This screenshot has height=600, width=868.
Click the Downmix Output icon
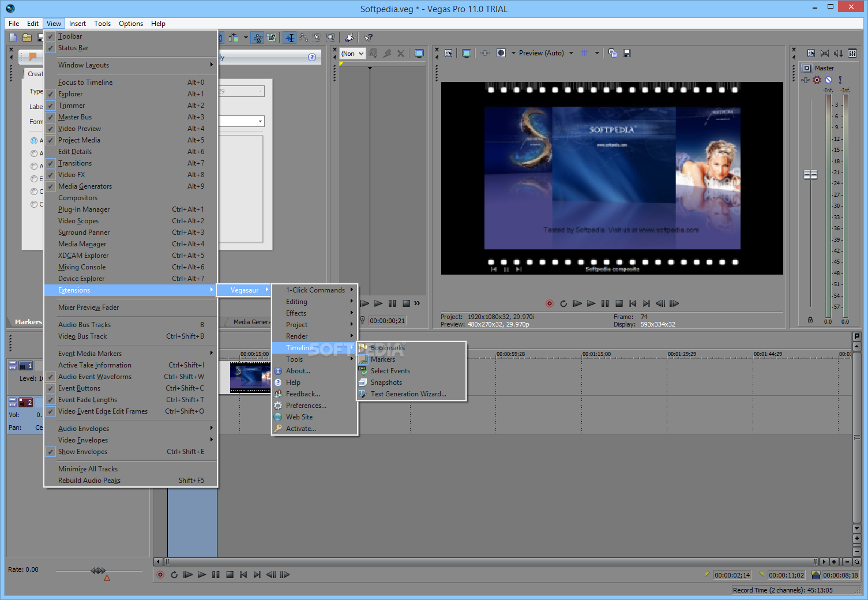(x=825, y=53)
